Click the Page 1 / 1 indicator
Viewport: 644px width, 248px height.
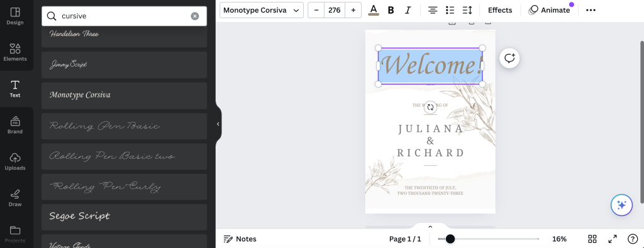pos(405,239)
